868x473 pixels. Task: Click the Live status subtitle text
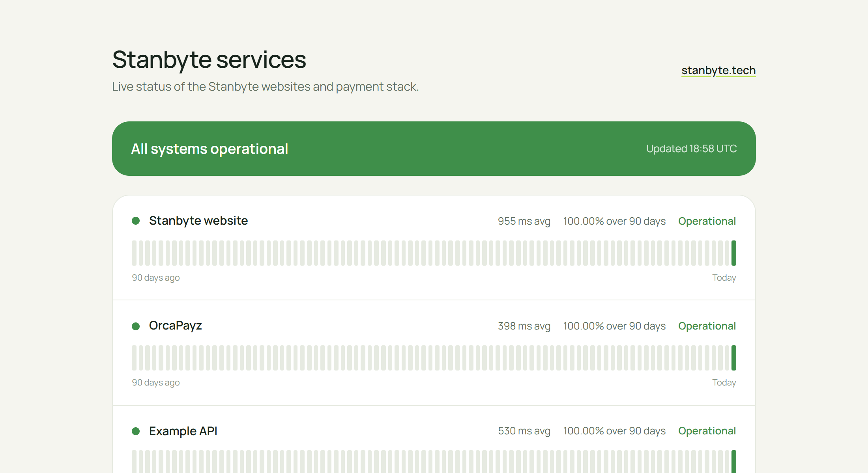click(266, 87)
